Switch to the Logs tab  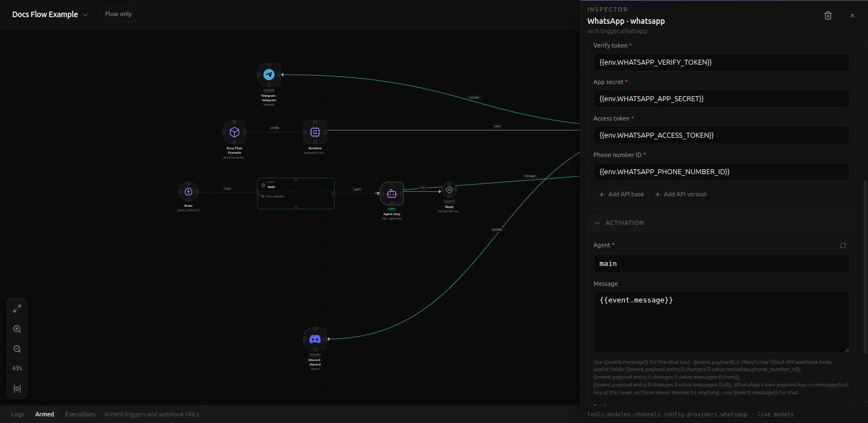[x=18, y=414]
